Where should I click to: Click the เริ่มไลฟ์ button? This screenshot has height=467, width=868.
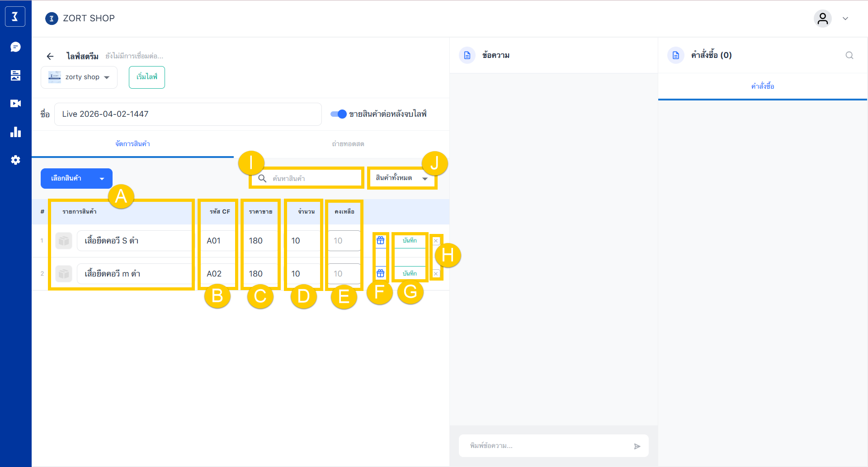pos(147,77)
